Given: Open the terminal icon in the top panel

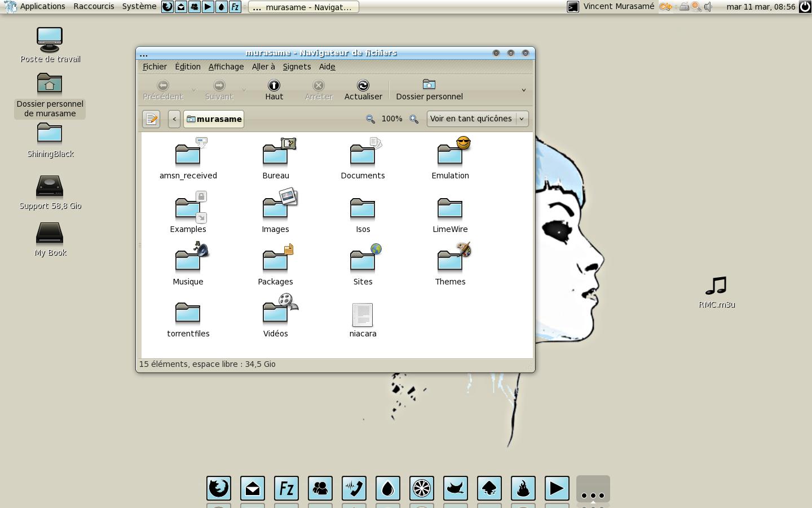Looking at the screenshot, I should pyautogui.click(x=573, y=7).
